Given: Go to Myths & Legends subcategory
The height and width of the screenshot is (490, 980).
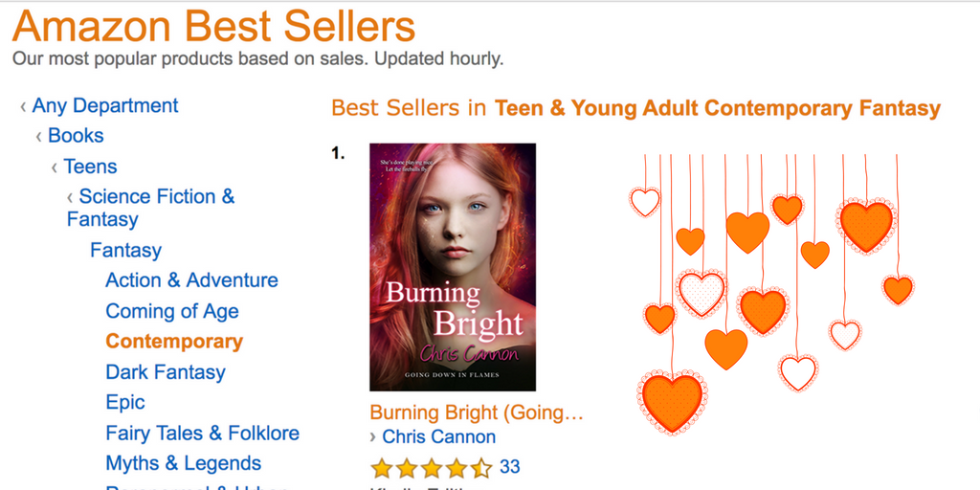Looking at the screenshot, I should [x=183, y=464].
